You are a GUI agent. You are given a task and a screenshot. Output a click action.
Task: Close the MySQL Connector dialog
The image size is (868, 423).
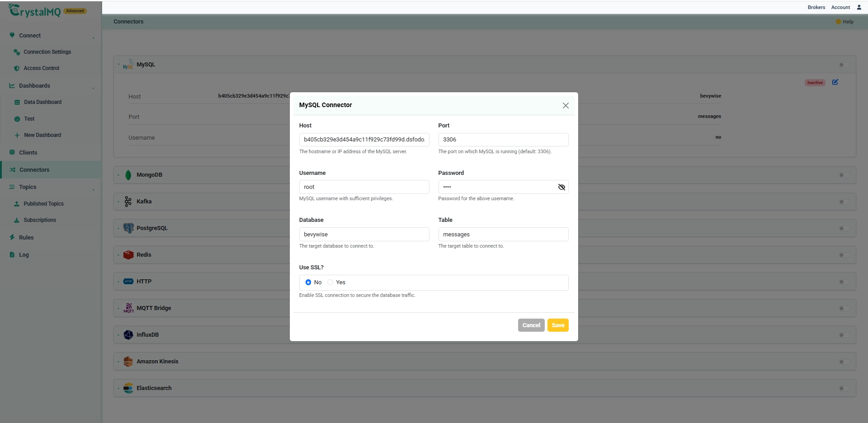click(566, 105)
